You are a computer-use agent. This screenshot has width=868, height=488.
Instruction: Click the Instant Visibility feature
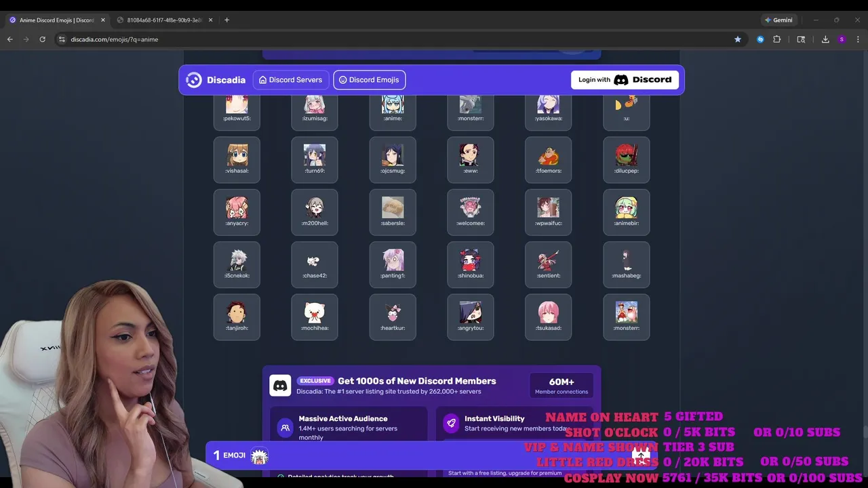pyautogui.click(x=515, y=423)
